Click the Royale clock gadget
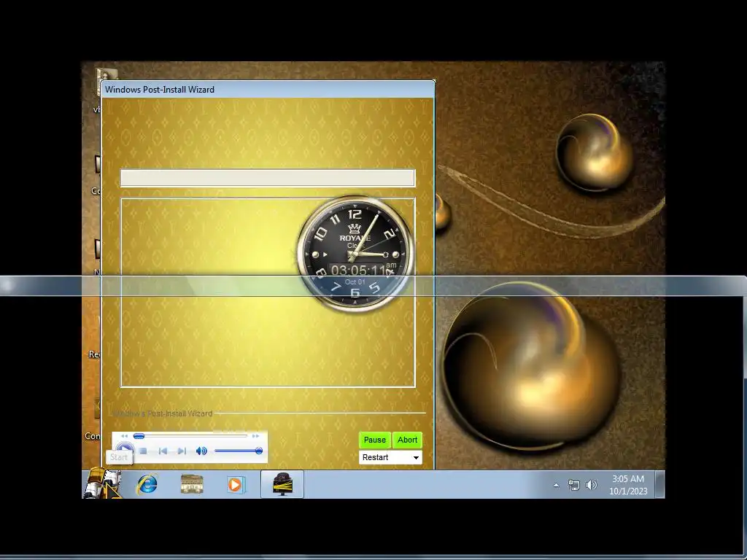Screen dimensions: 747x560 click(x=355, y=254)
